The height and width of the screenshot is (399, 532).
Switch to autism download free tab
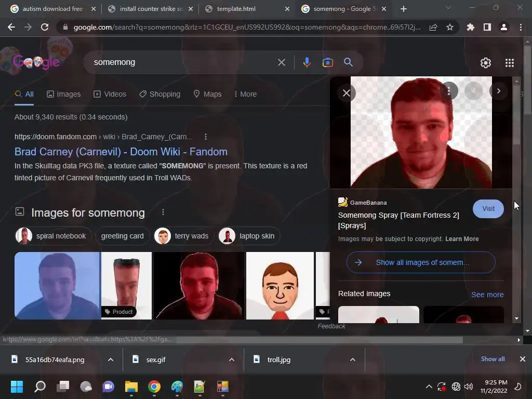point(53,9)
